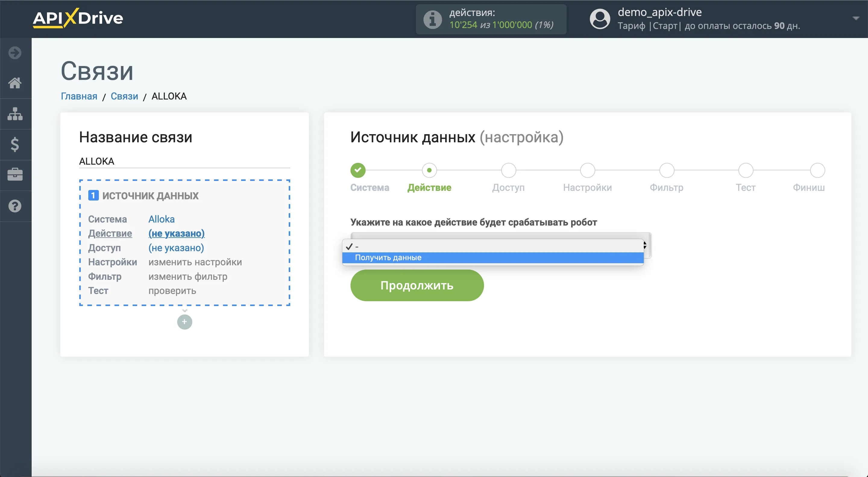
Task: Click the small chevron below the source block
Action: pos(185,311)
